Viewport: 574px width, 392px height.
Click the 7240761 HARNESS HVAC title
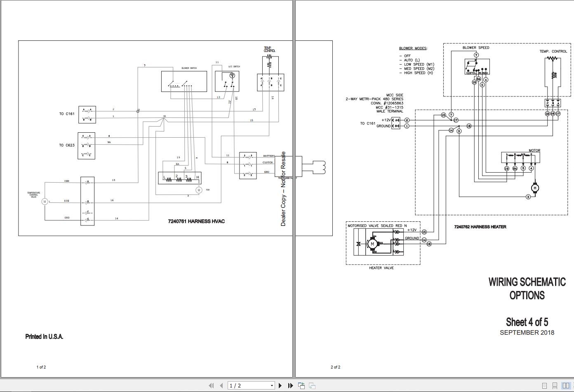pyautogui.click(x=196, y=221)
